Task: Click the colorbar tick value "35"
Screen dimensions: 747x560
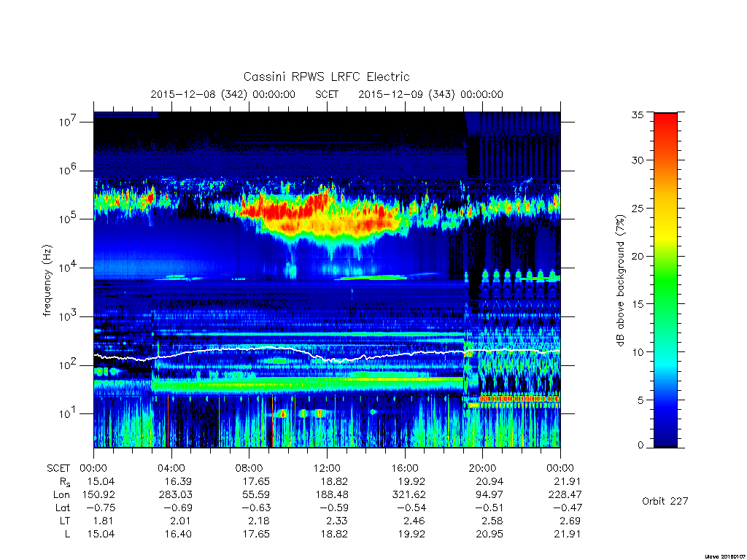Action: 637,114
